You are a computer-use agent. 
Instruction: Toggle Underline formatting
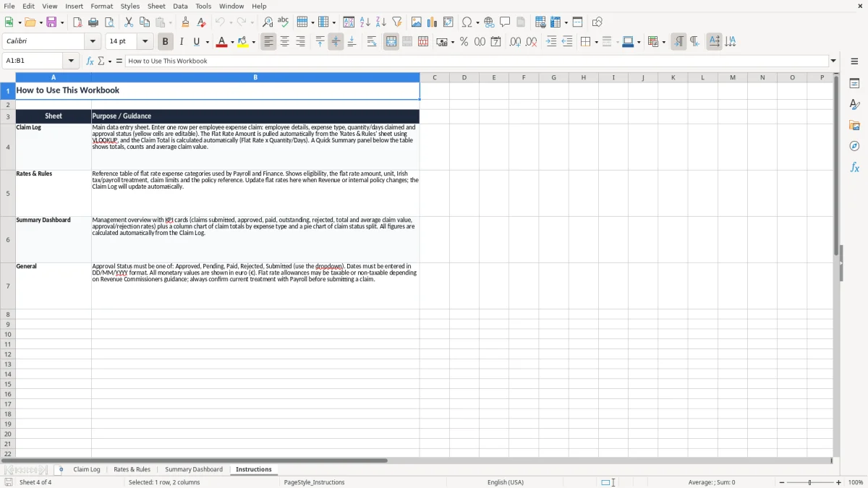tap(196, 42)
